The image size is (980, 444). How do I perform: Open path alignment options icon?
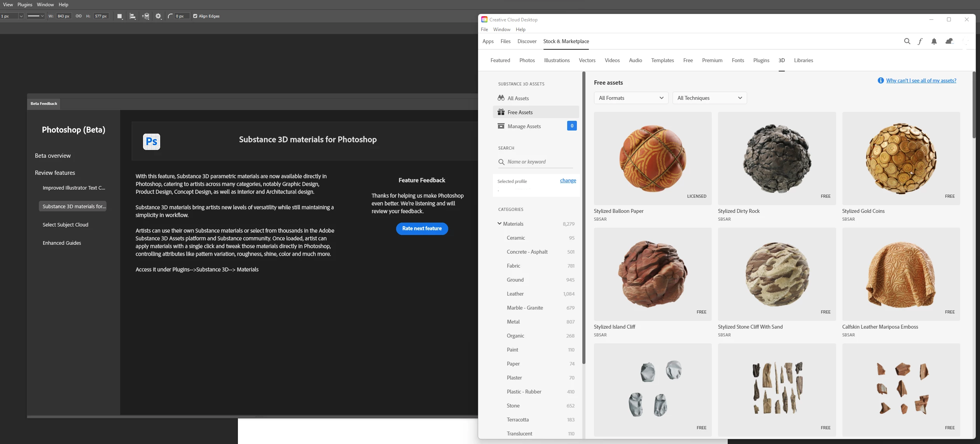point(133,16)
